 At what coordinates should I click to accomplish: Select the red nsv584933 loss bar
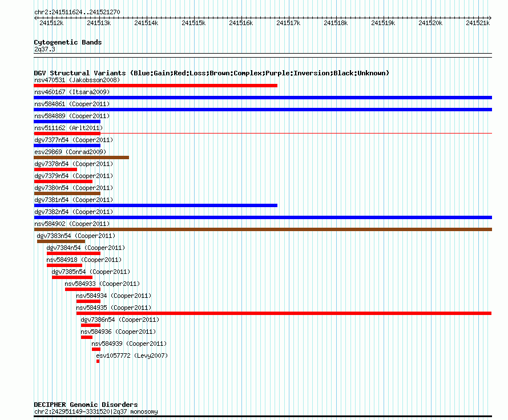(x=83, y=289)
